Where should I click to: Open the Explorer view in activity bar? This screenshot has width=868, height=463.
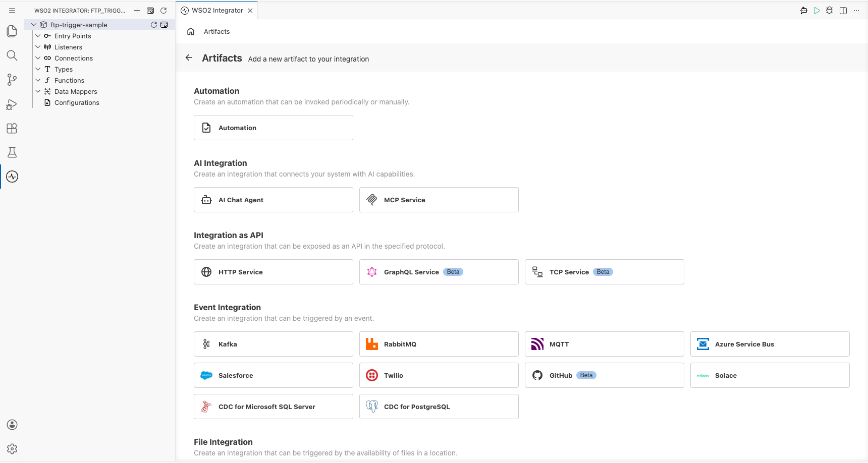point(12,31)
